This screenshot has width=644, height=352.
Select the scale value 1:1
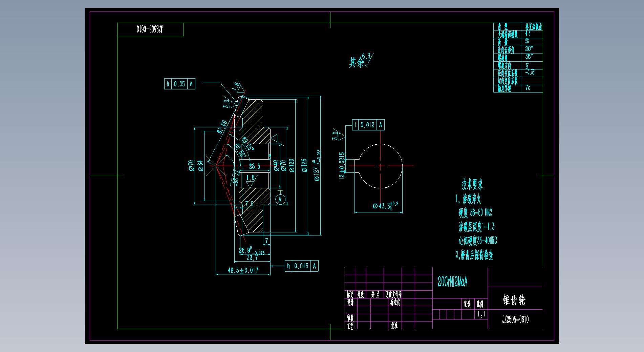coord(481,314)
